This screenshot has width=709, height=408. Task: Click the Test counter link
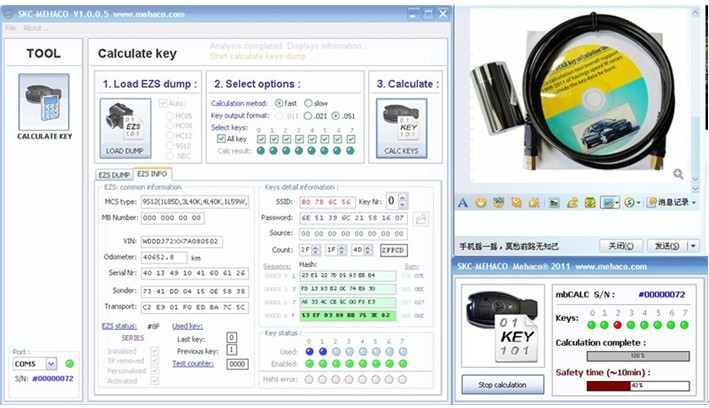(193, 363)
